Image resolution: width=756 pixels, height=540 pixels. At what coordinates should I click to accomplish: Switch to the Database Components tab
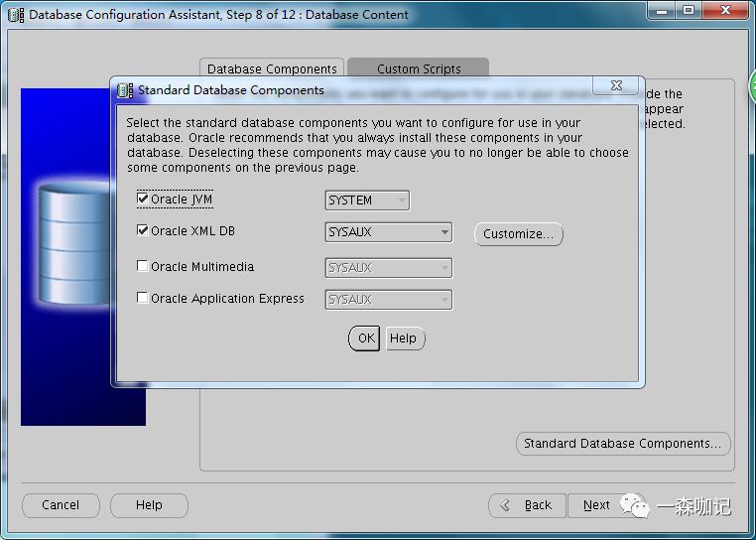tap(272, 69)
